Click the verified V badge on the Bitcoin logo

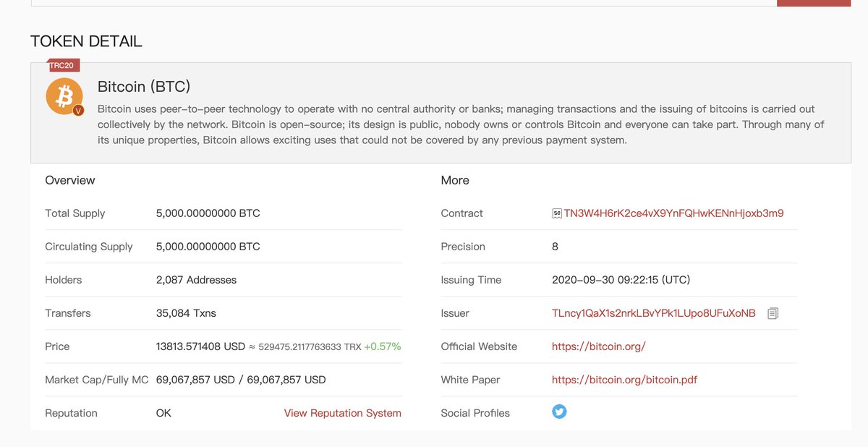tap(79, 111)
